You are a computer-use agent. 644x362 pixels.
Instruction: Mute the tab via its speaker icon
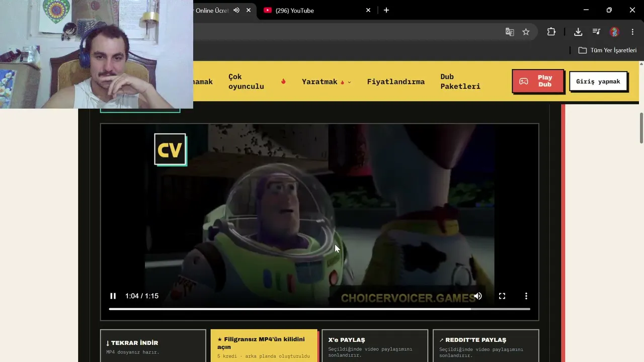pos(236,10)
